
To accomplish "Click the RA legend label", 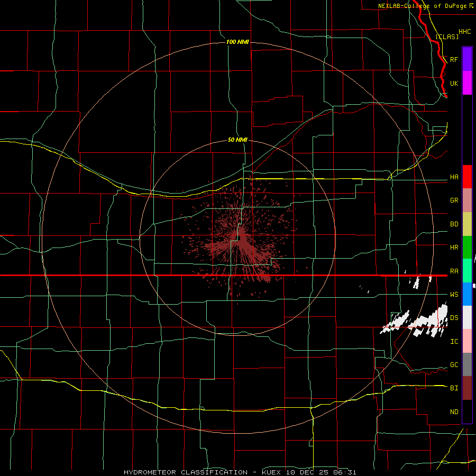I will (454, 271).
